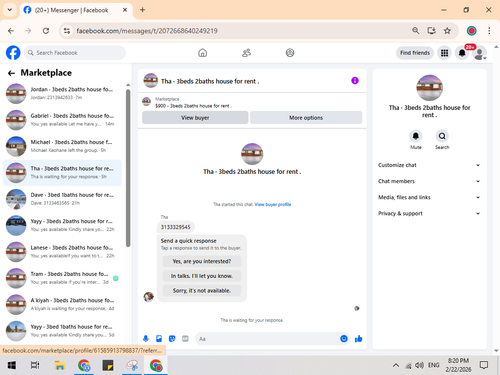The image size is (500, 375).
Task: Open Windows Start menu
Action: click(x=12, y=365)
